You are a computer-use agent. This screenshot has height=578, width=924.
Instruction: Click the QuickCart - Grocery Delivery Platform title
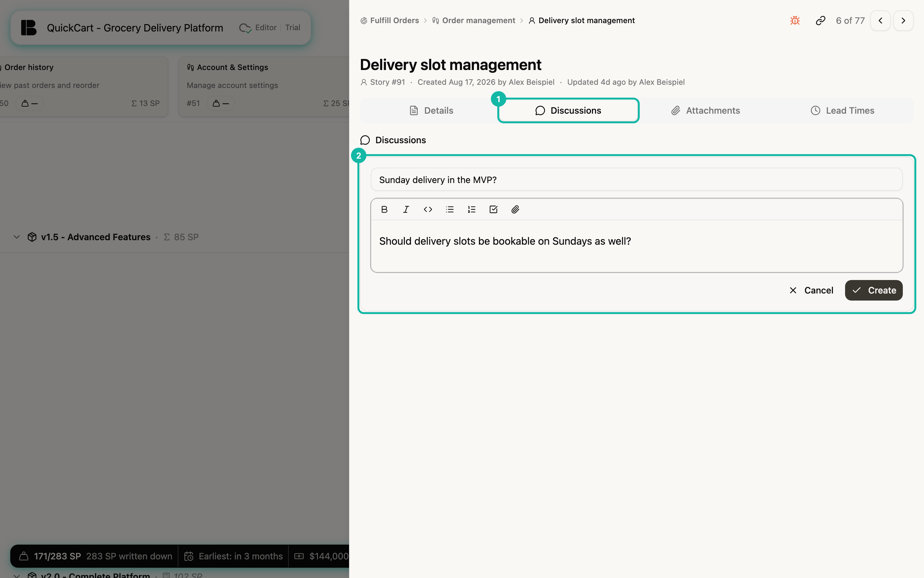[135, 28]
